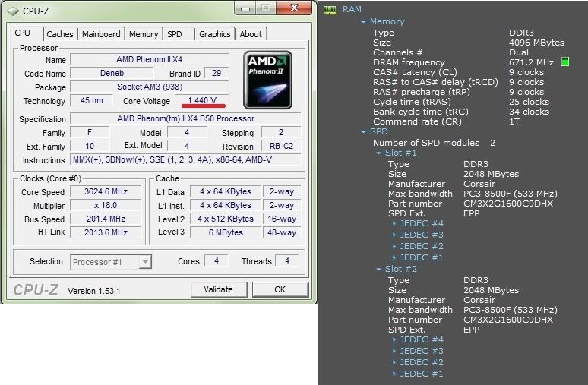
Task: Minimize the CPU-Z window
Action: point(245,8)
